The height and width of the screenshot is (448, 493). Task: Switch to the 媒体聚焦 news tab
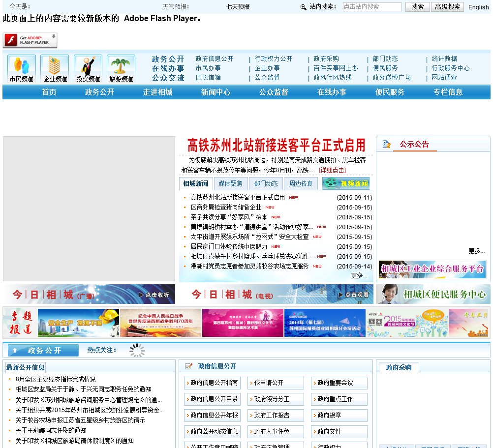[230, 183]
